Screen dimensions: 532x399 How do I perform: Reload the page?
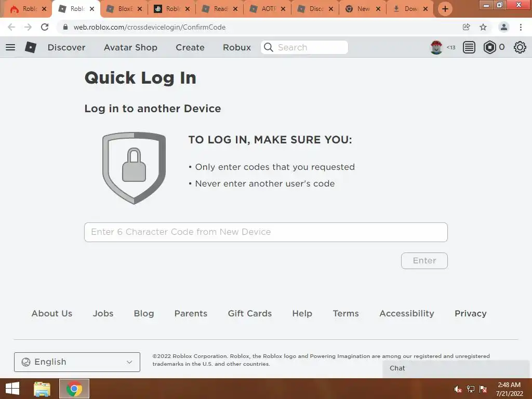tap(45, 27)
